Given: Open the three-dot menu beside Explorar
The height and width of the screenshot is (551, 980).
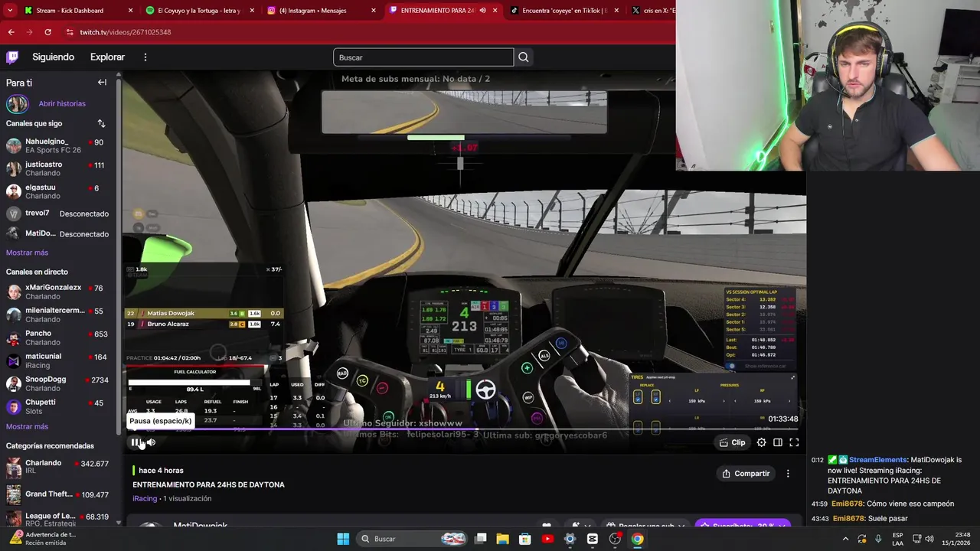Looking at the screenshot, I should click(x=145, y=57).
